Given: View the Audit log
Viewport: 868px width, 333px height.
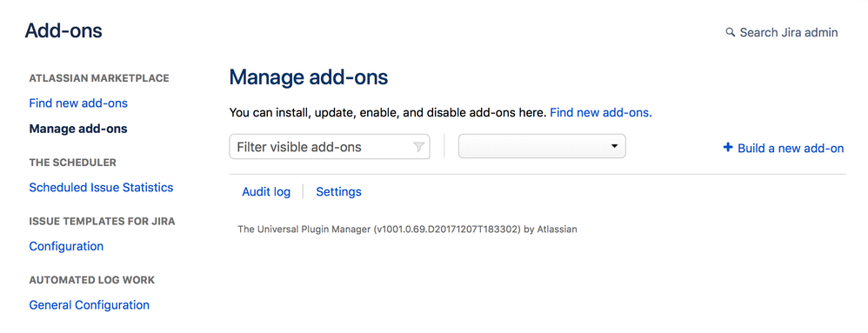Looking at the screenshot, I should click(266, 192).
